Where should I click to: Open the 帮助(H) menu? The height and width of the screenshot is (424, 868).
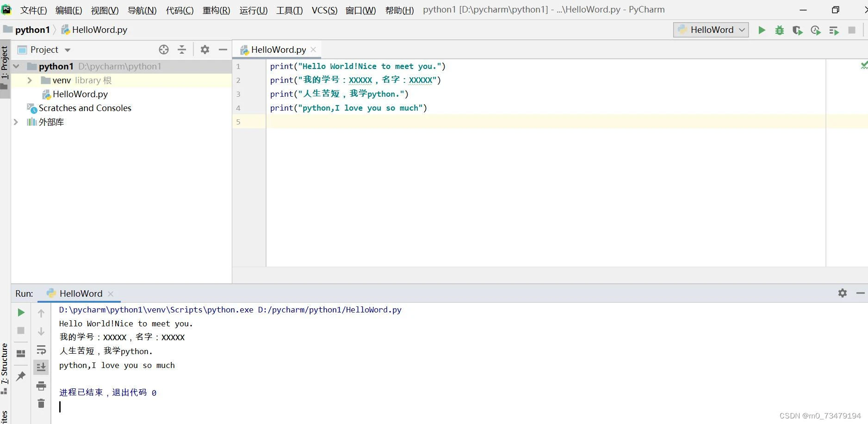point(400,10)
